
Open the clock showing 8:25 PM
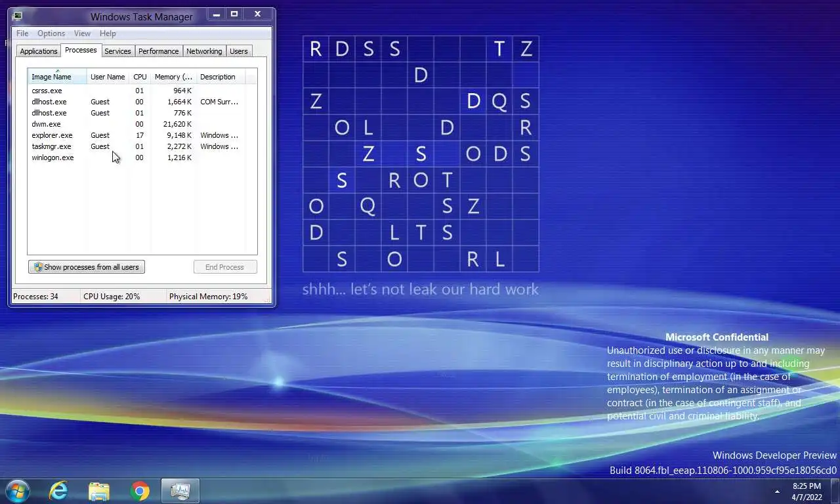[807, 486]
